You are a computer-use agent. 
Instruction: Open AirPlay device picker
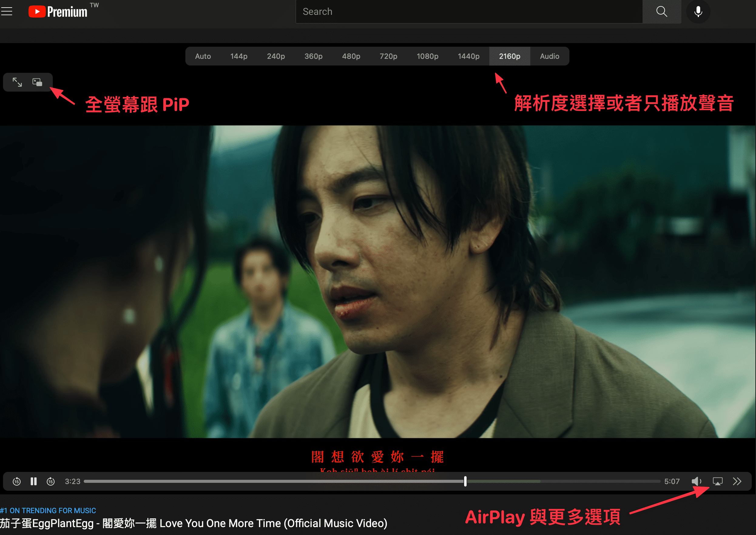pyautogui.click(x=717, y=481)
